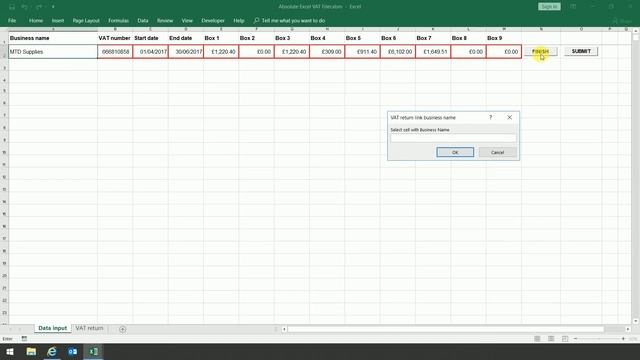Image resolution: width=640 pixels, height=360 pixels.
Task: Select the start date cell 01/04/2017
Action: tap(151, 52)
